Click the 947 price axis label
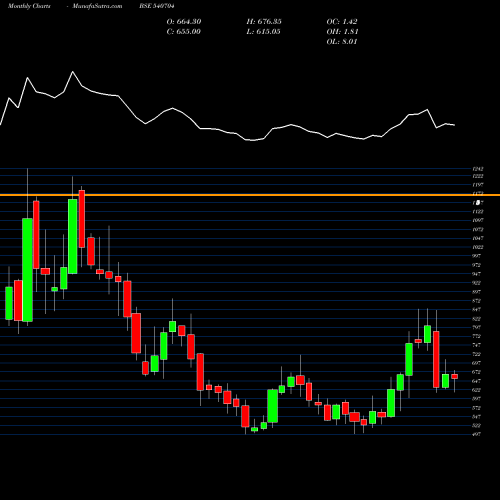 (477, 274)
